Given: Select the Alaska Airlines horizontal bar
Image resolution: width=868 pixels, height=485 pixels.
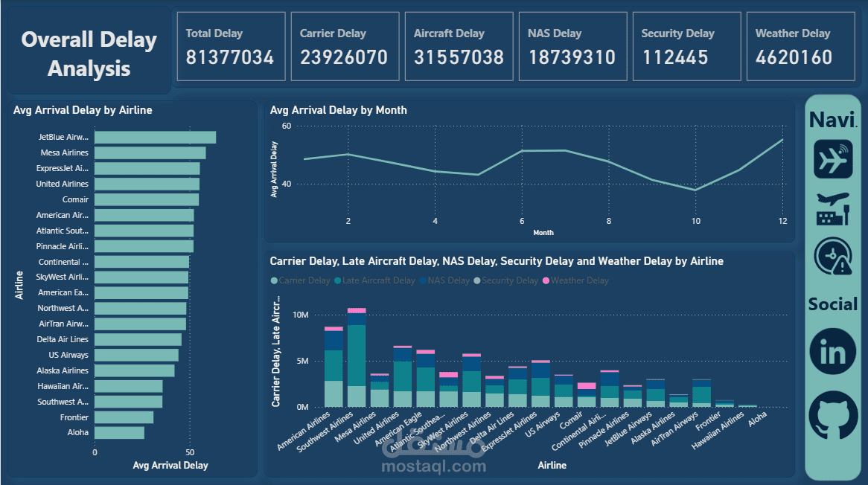Looking at the screenshot, I should [135, 370].
